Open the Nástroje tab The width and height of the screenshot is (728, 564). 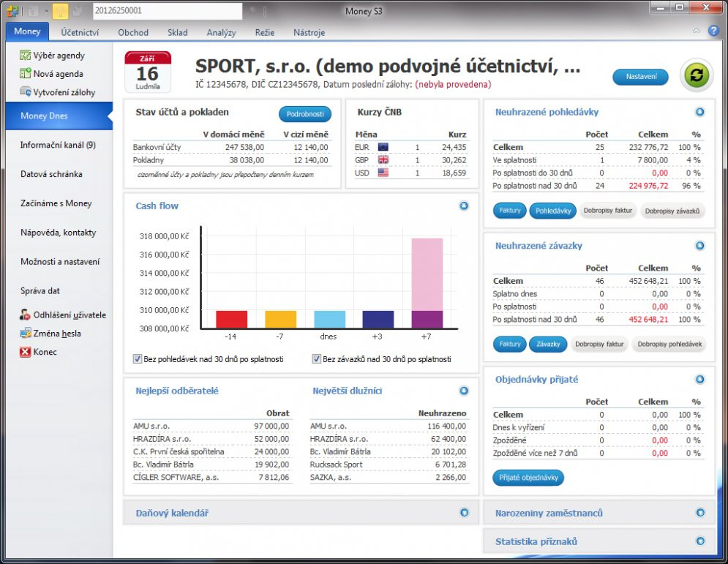pos(309,32)
